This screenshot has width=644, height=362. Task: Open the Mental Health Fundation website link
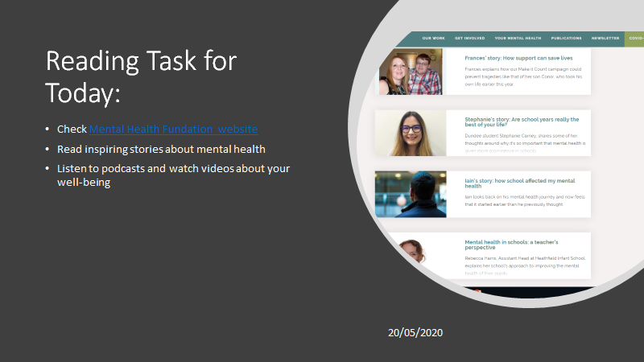pos(173,129)
